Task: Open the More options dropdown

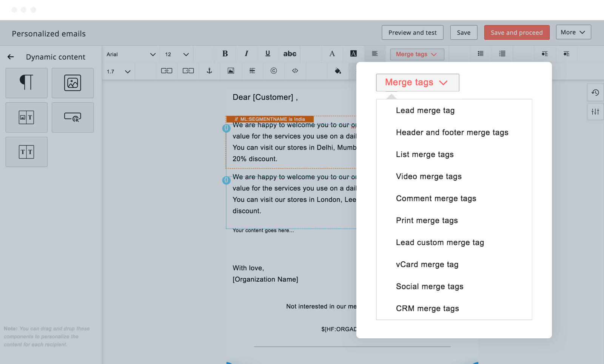Action: [x=573, y=32]
